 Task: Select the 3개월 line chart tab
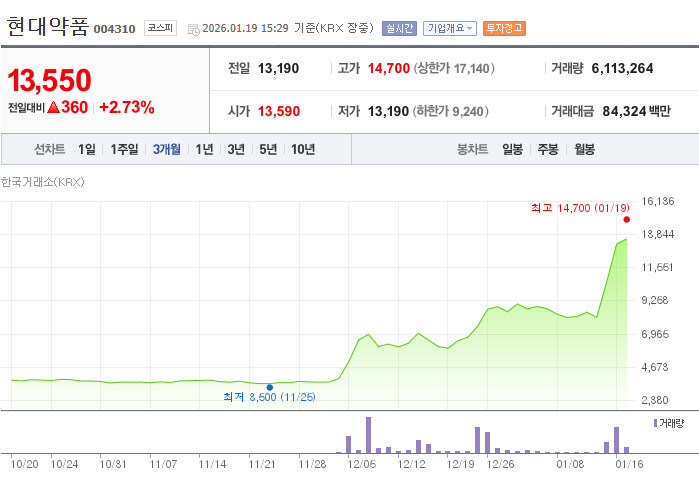pos(167,149)
